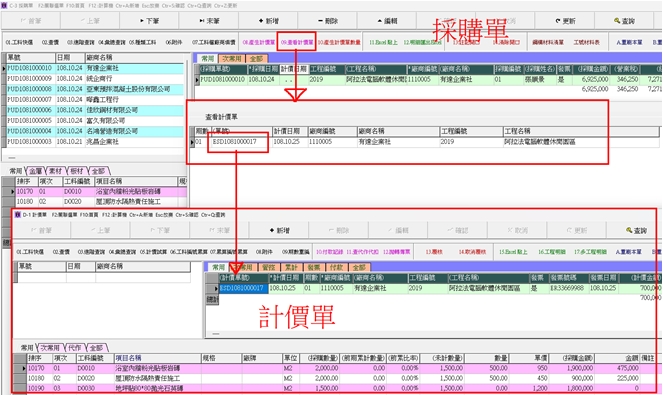Click 15.Excel貼上 in 計價單 toolbar
Viewport: 663px width, 395px height.
pyautogui.click(x=513, y=252)
